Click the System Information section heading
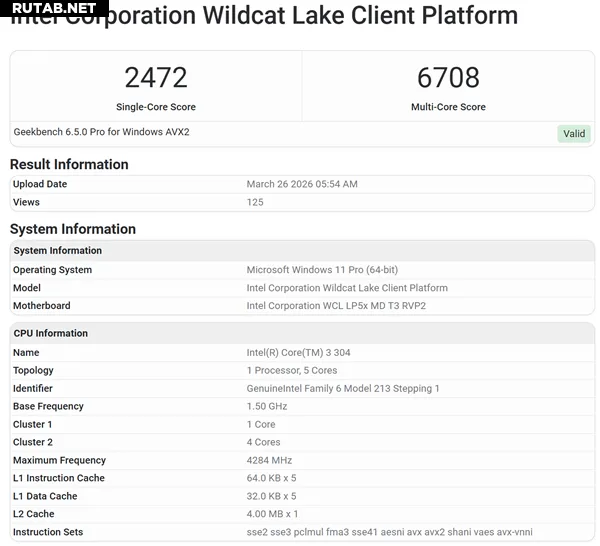 73,229
